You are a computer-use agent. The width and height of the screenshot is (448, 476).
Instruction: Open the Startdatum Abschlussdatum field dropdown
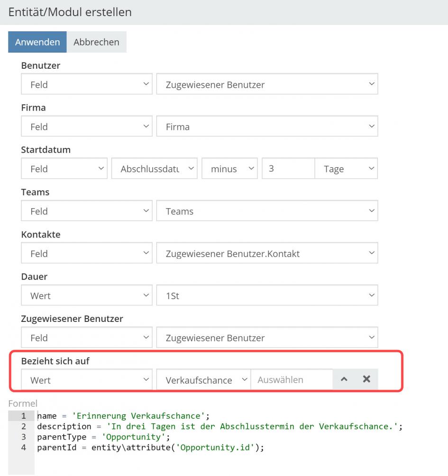coord(155,169)
